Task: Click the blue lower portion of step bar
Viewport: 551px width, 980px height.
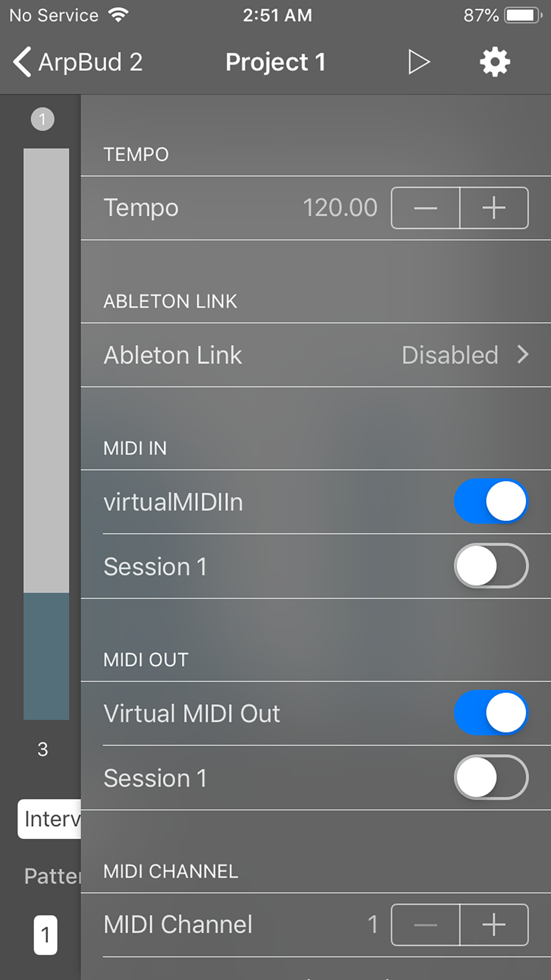Action: tap(46, 656)
